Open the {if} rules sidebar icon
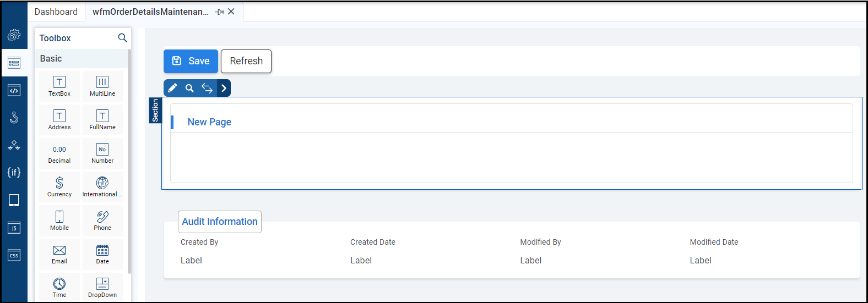Viewport: 868px width, 303px height. 14,172
